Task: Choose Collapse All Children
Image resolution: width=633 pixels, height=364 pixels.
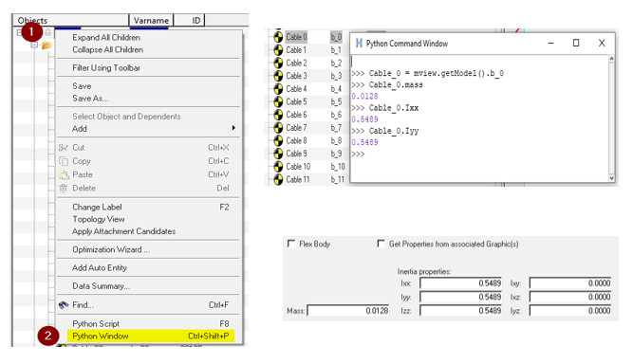Action: tap(108, 49)
